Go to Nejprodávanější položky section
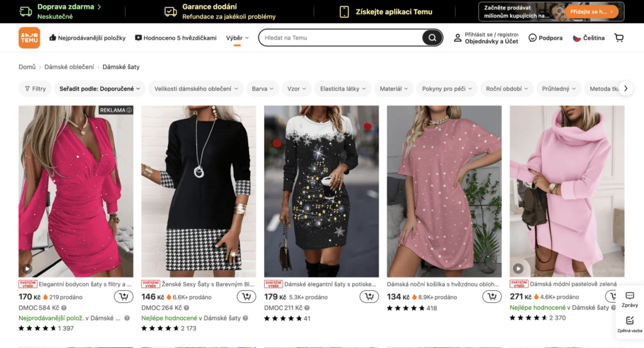 [87, 38]
